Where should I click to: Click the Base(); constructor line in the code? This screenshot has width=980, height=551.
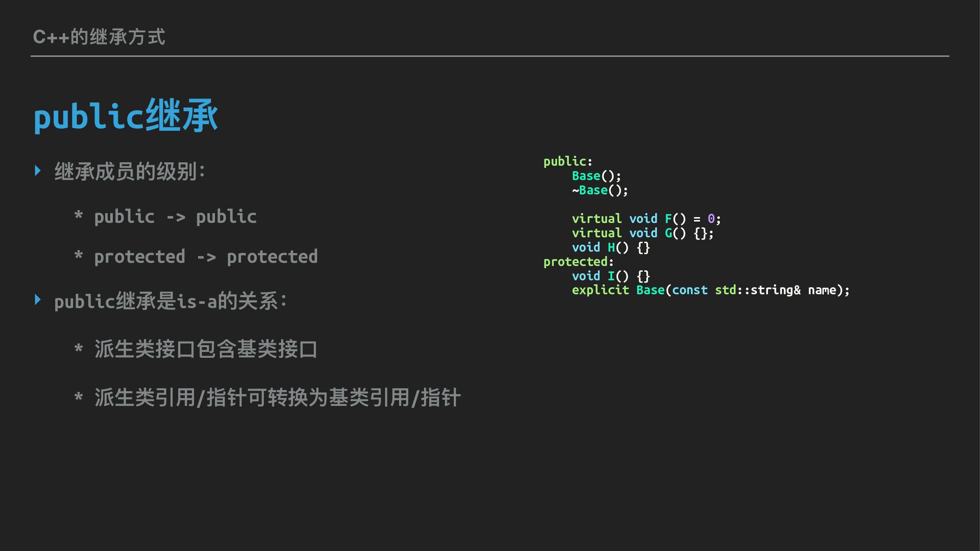tap(596, 176)
